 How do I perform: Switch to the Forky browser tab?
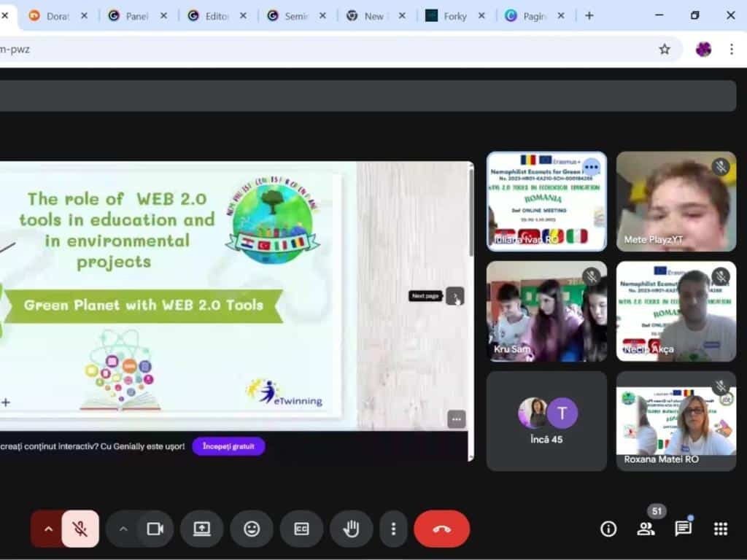click(x=454, y=16)
